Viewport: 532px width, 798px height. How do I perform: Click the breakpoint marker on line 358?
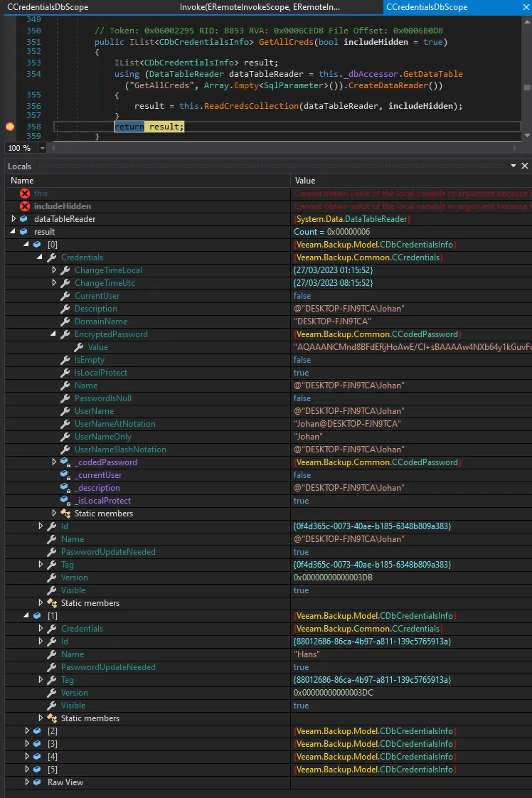9,126
